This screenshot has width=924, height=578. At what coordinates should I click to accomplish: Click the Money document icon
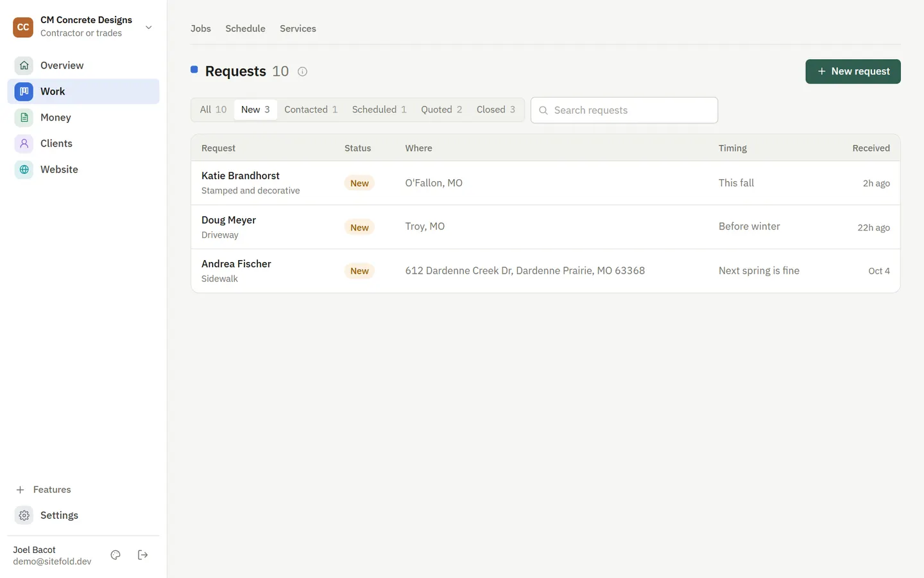(x=24, y=118)
